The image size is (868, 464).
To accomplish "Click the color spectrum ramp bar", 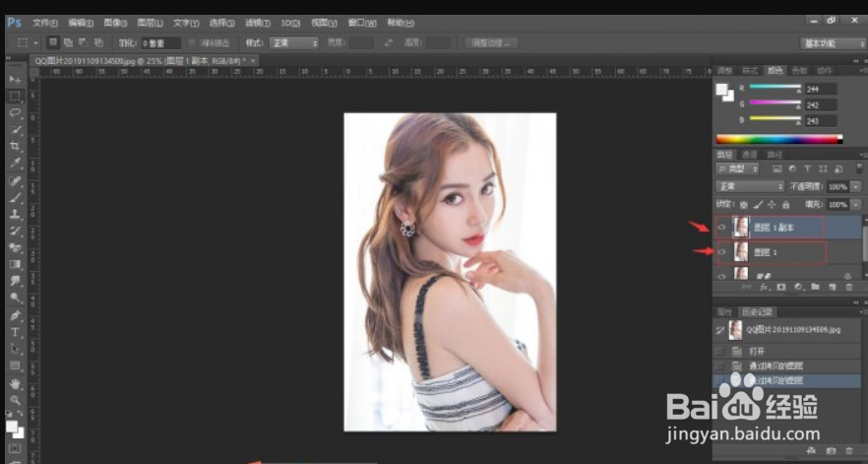I will pos(778,139).
